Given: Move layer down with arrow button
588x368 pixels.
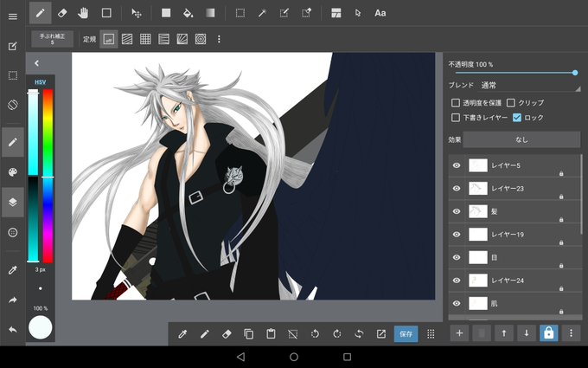Looking at the screenshot, I should pos(527,333).
